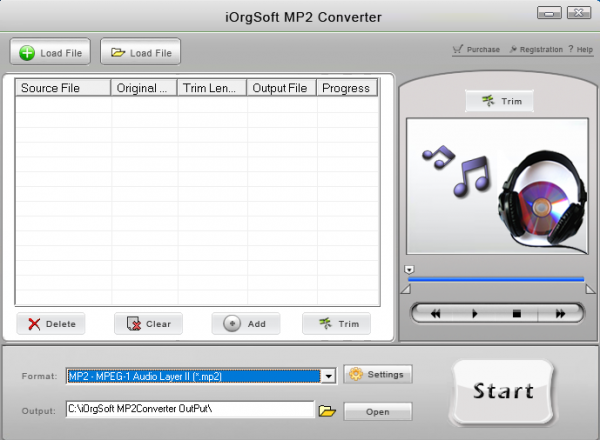Click the Start conversion button

[503, 392]
